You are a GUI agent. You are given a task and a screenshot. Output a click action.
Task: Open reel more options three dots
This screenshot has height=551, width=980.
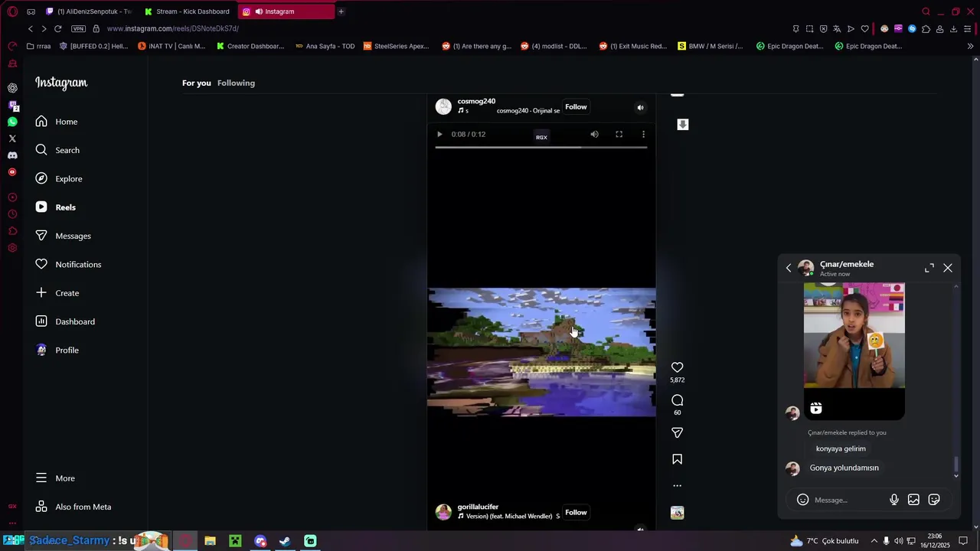[x=677, y=485]
